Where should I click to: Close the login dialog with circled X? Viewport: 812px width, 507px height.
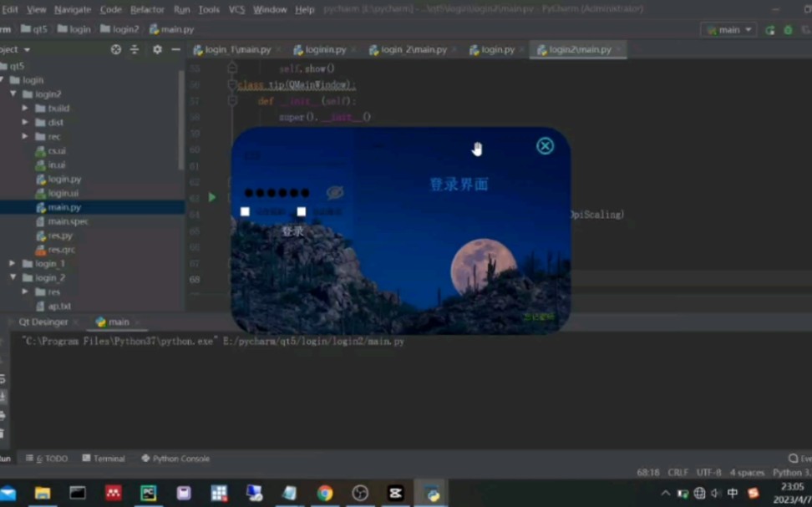coord(545,146)
